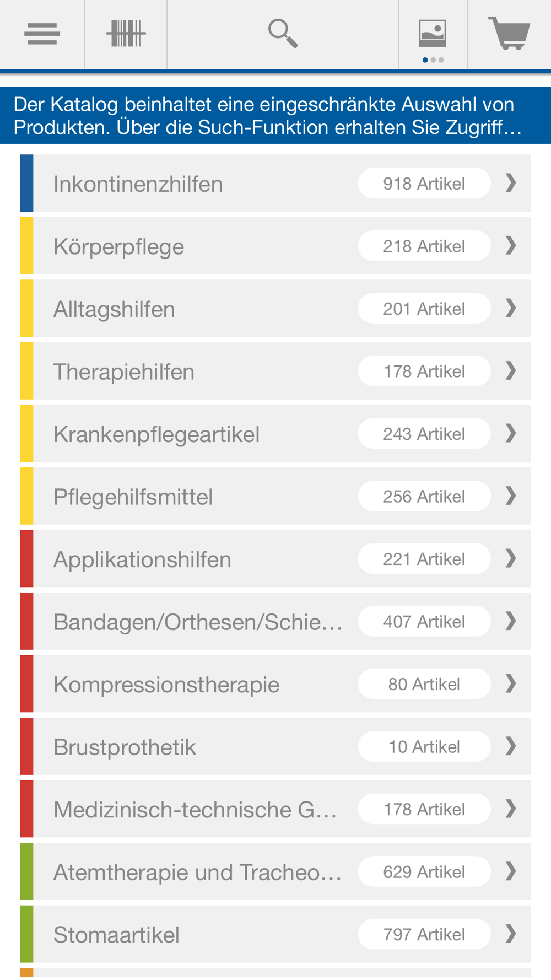Open search with magnifier icon
This screenshot has width=551, height=980.
pos(283,34)
